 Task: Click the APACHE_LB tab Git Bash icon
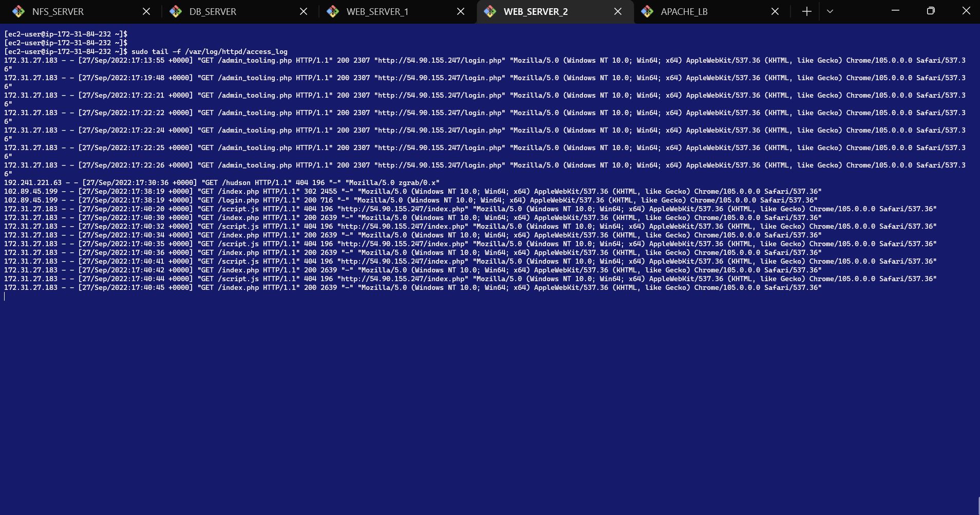(x=647, y=11)
